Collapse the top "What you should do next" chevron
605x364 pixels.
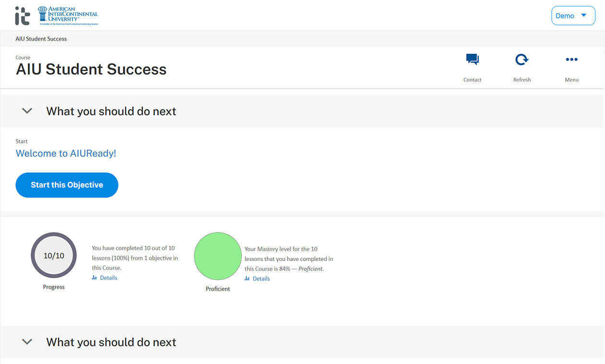point(27,111)
